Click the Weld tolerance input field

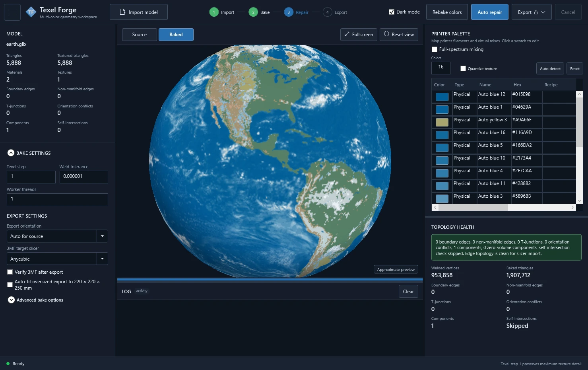click(x=83, y=177)
